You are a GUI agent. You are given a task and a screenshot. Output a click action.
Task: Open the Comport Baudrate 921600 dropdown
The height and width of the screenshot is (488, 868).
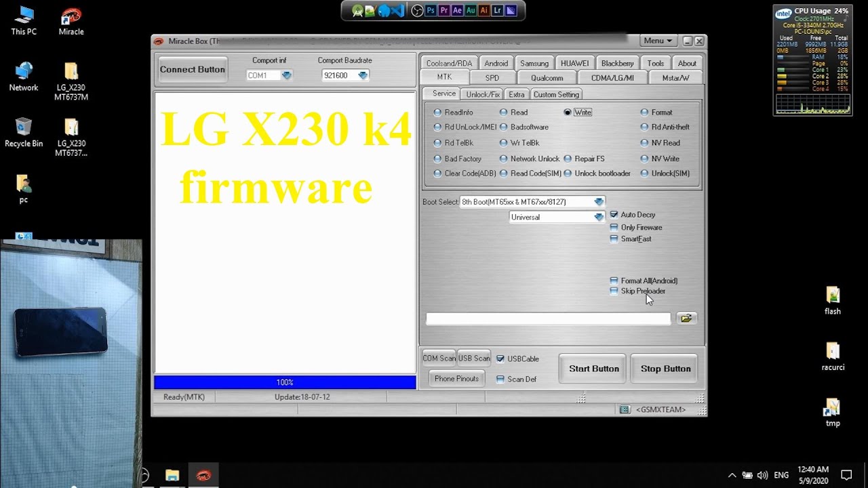pos(363,75)
